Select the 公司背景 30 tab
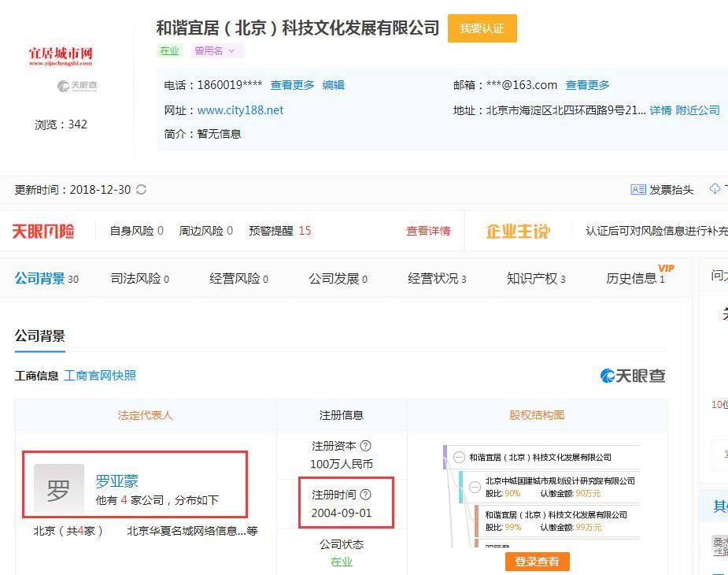 pyautogui.click(x=46, y=278)
